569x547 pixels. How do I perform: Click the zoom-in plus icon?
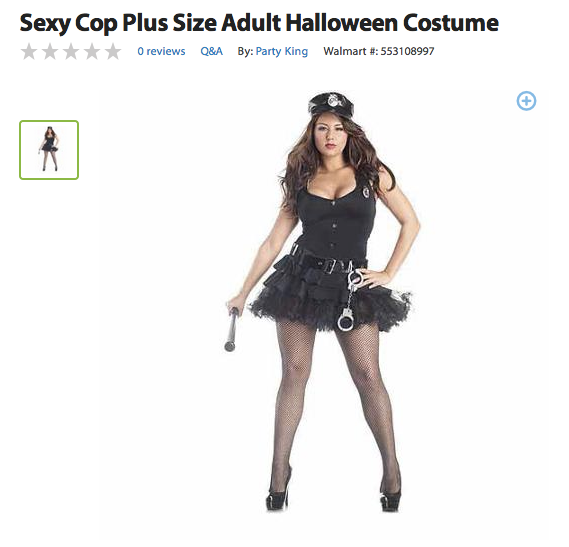click(x=526, y=101)
